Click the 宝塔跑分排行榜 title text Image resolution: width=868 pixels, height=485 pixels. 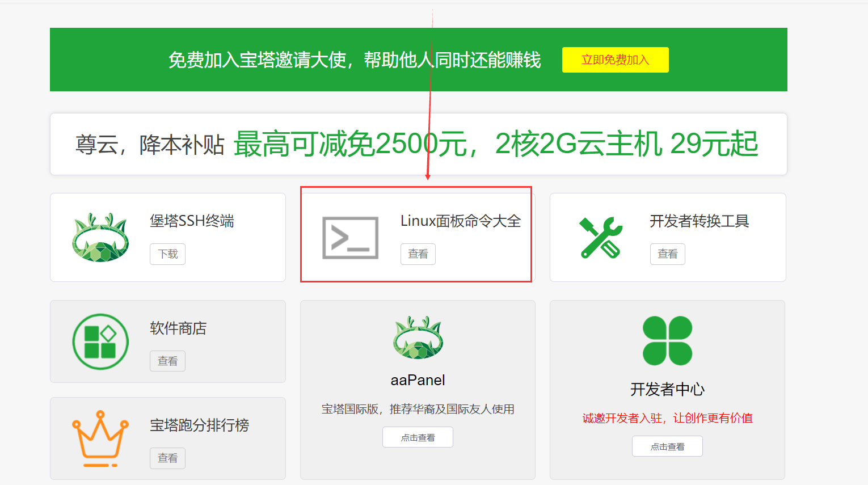tap(199, 425)
